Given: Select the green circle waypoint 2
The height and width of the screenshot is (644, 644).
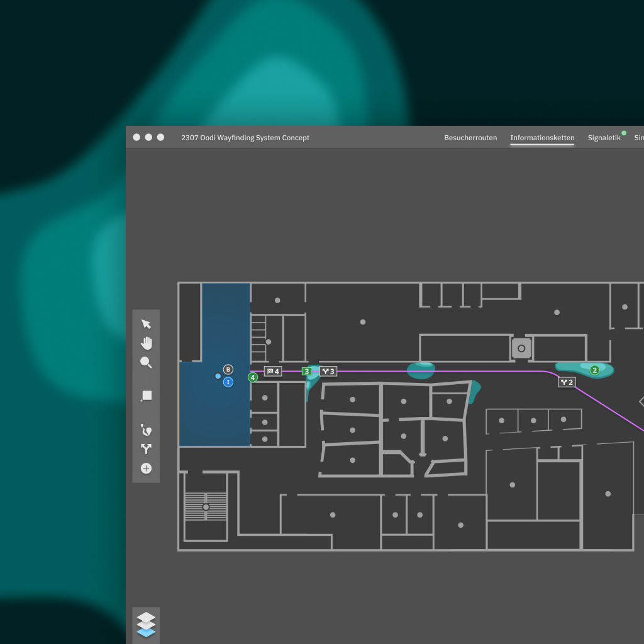Looking at the screenshot, I should 594,370.
